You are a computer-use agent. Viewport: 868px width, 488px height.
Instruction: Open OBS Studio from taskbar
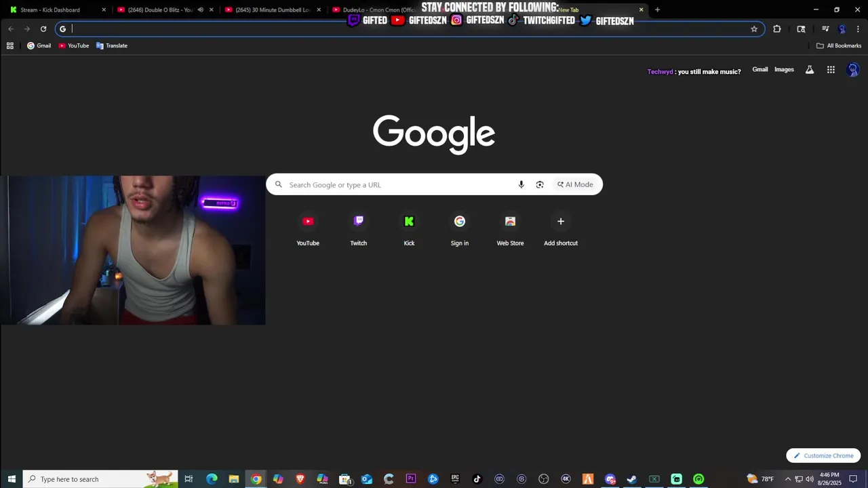point(544,479)
